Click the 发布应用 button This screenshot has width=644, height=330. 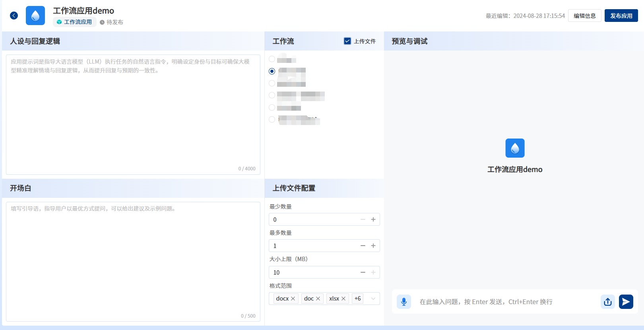click(621, 16)
